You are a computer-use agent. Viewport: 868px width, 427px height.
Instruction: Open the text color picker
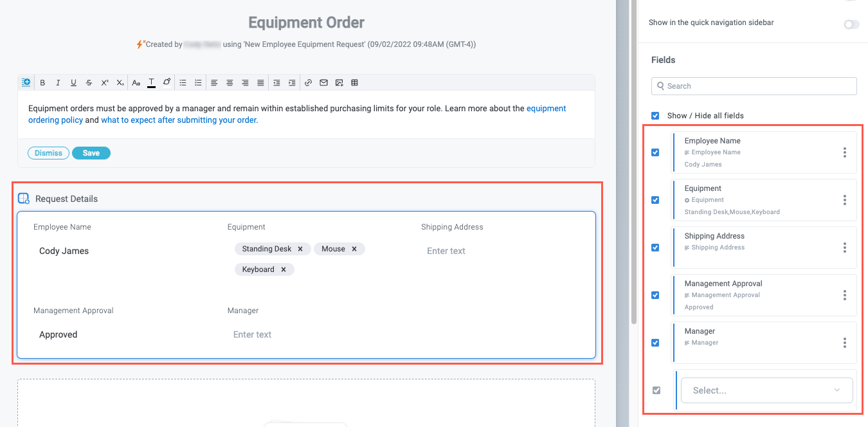(x=151, y=83)
